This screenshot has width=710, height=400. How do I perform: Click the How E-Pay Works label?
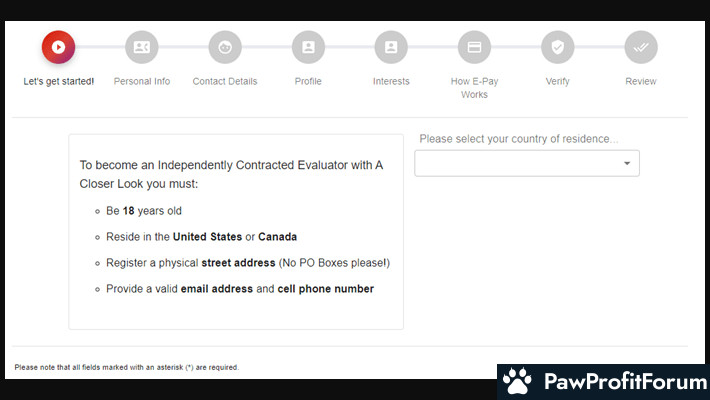pos(475,88)
